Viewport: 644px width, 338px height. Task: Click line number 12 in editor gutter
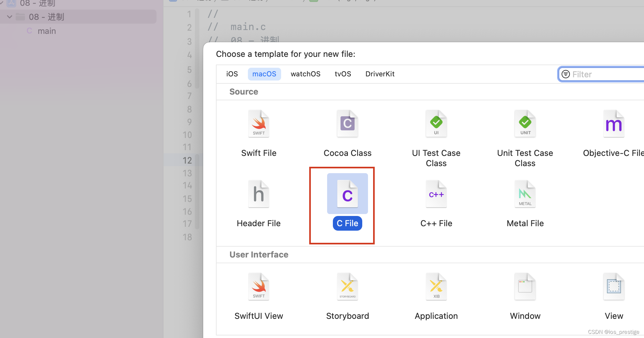coord(187,160)
